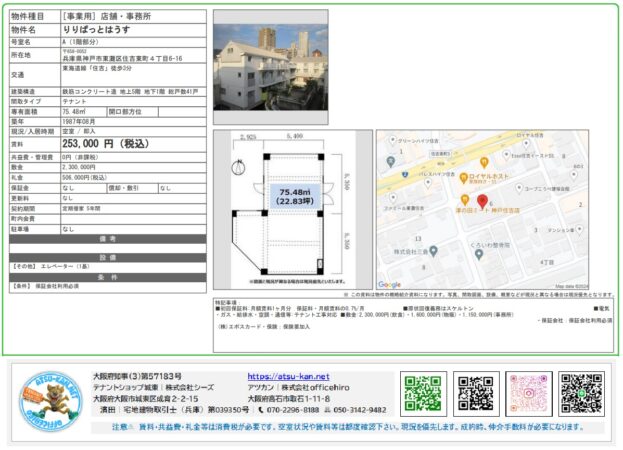Select the 0円(非課税) management fee

click(80, 157)
